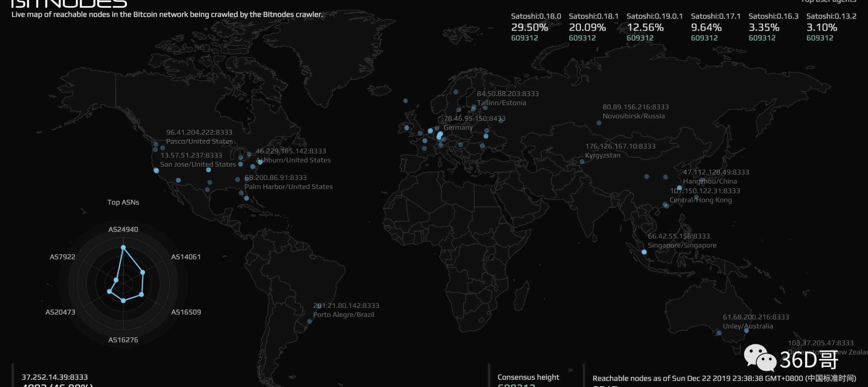Select the AS14061 data point on radar chart

coord(142,272)
